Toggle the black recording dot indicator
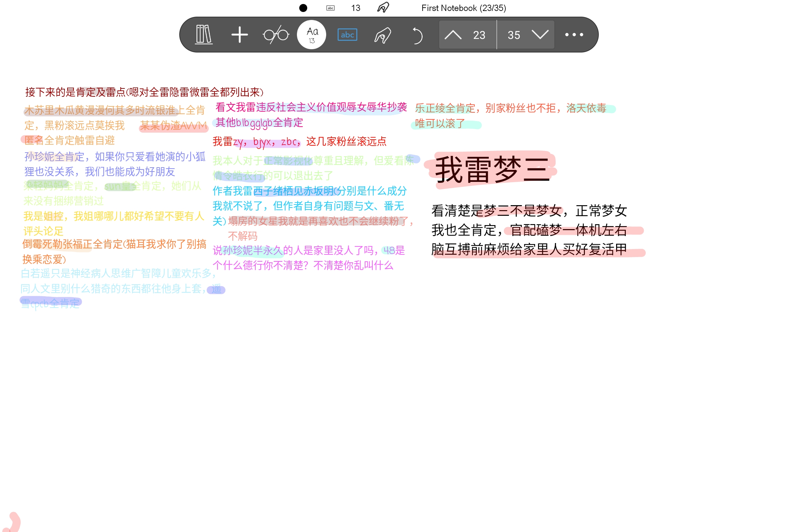This screenshot has width=798, height=532. click(303, 7)
